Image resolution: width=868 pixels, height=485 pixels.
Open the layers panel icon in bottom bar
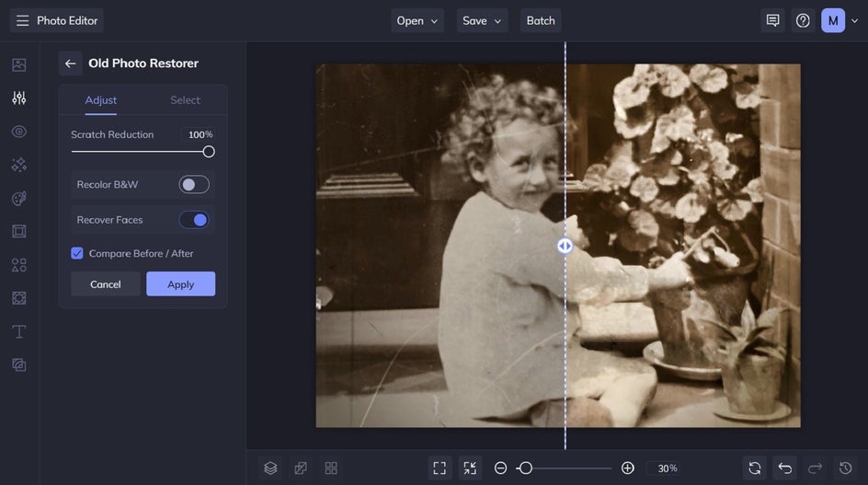pyautogui.click(x=270, y=468)
